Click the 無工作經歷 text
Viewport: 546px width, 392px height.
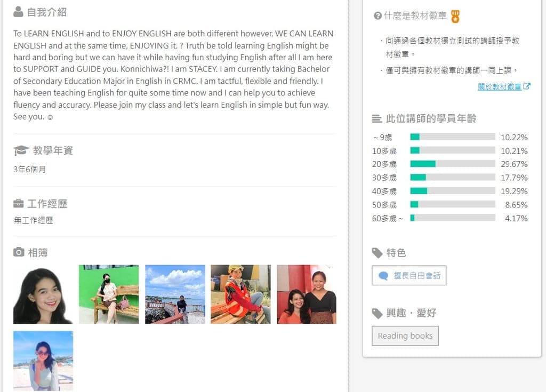coord(34,220)
